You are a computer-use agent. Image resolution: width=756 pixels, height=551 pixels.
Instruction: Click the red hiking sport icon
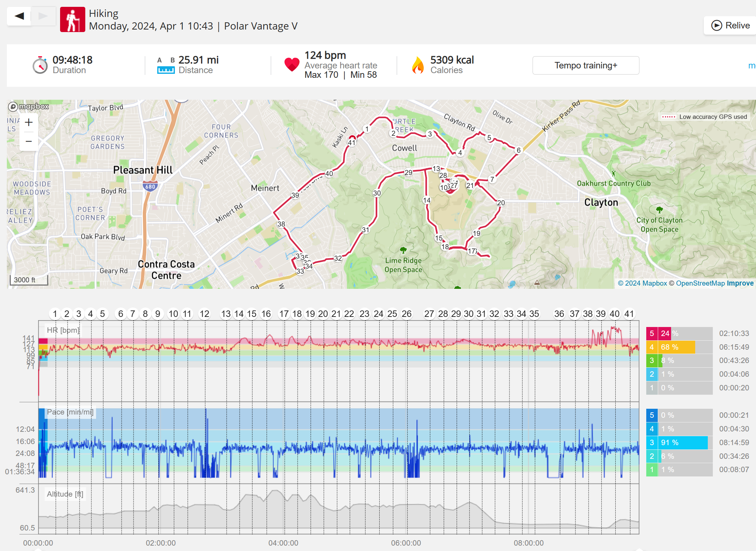click(73, 19)
